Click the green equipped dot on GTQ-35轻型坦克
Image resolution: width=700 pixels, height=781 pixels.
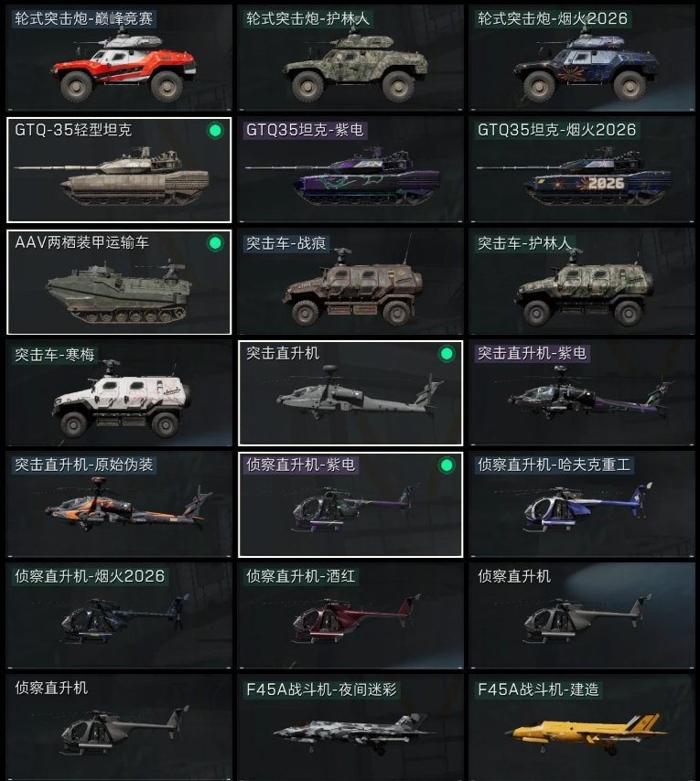tap(215, 131)
